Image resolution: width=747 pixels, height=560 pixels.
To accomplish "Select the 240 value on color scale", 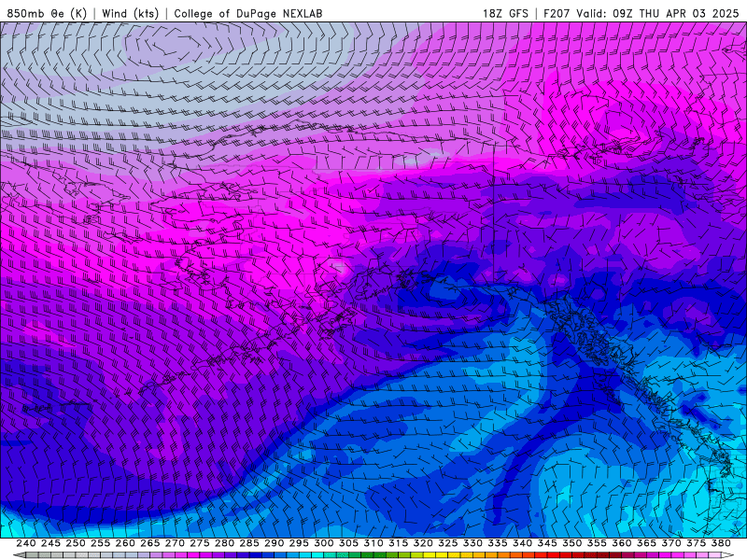I will 26,543.
